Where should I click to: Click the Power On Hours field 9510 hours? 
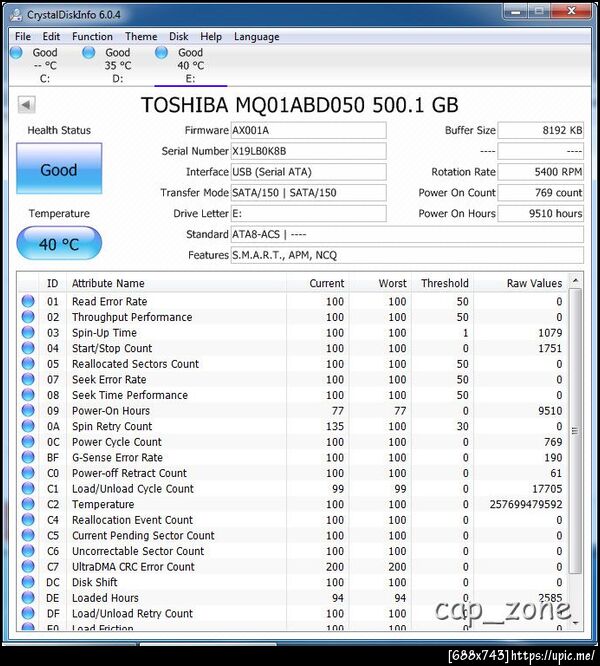(541, 214)
